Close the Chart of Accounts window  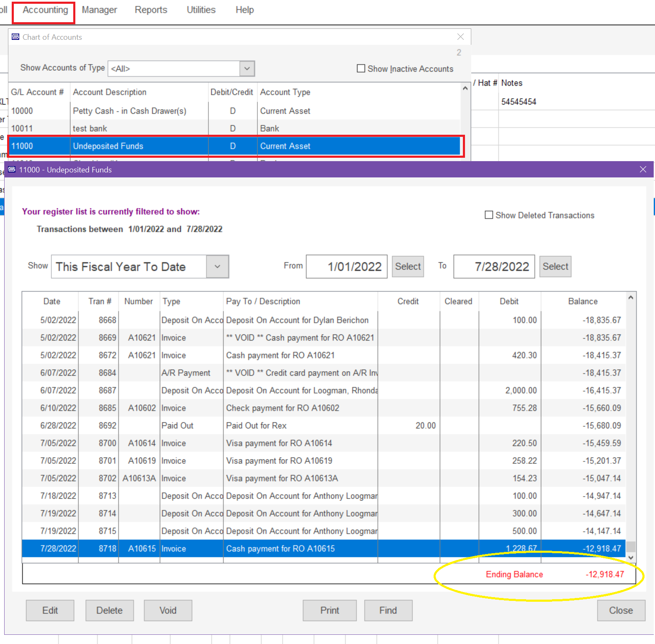click(x=460, y=37)
